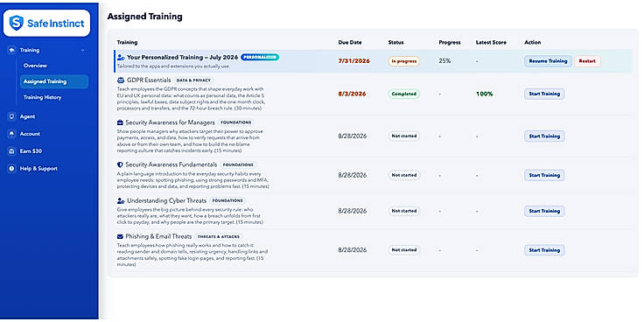Click Your Personalized Training – July 2026 title
This screenshot has height=322, width=644.
(182, 58)
